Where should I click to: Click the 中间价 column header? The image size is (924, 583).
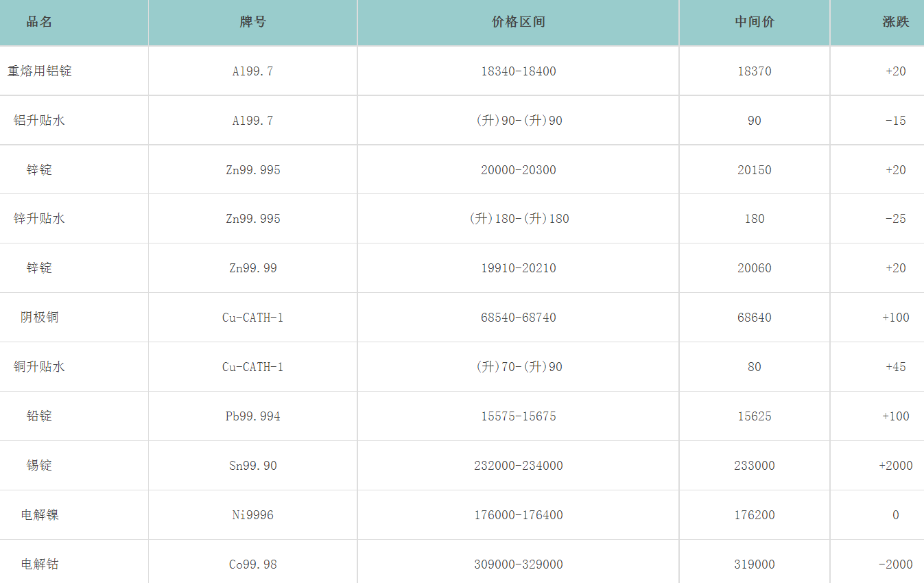coord(754,22)
